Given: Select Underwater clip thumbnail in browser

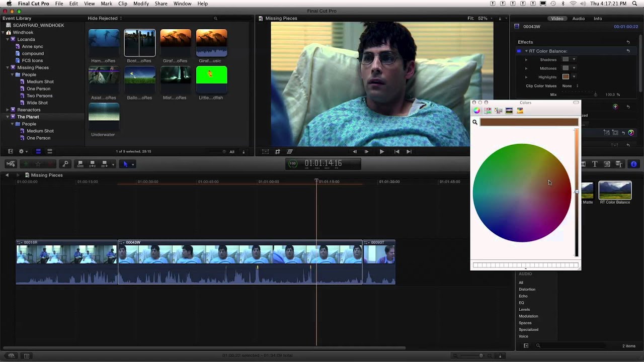Looking at the screenshot, I should [104, 116].
